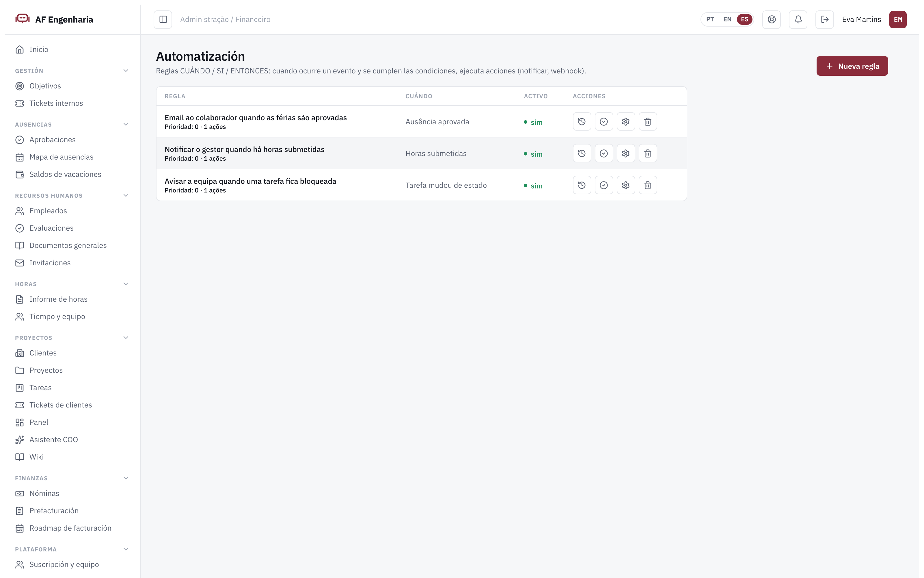This screenshot has height=578, width=924.
Task: Select the ES language option
Action: (745, 19)
